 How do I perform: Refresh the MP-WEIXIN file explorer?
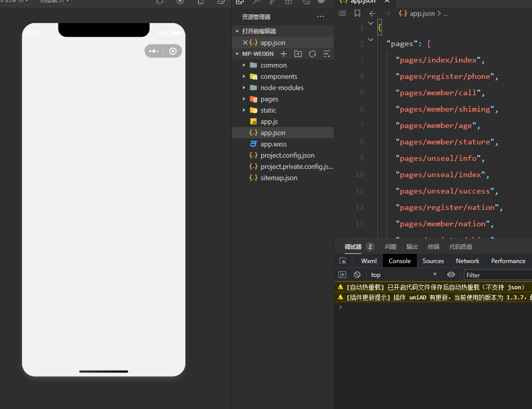pyautogui.click(x=312, y=54)
